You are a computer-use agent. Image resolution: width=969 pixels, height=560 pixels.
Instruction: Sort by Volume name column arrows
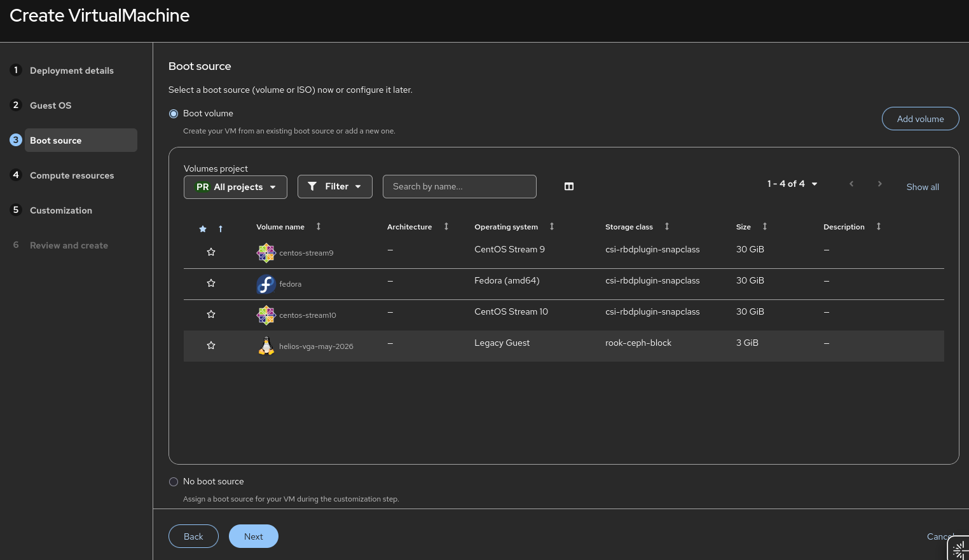coord(319,227)
